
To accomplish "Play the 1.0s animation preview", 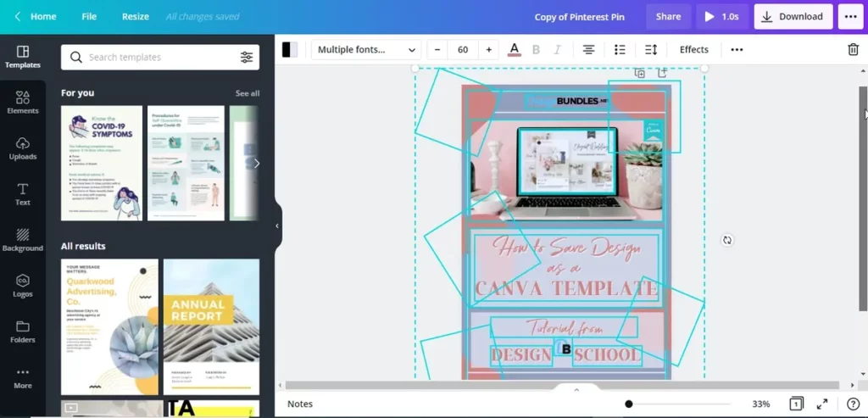I will point(722,17).
